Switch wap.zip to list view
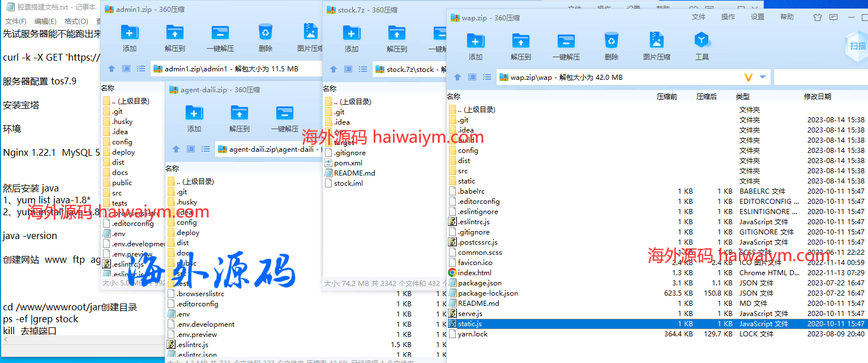This screenshot has height=363, width=868. [486, 77]
